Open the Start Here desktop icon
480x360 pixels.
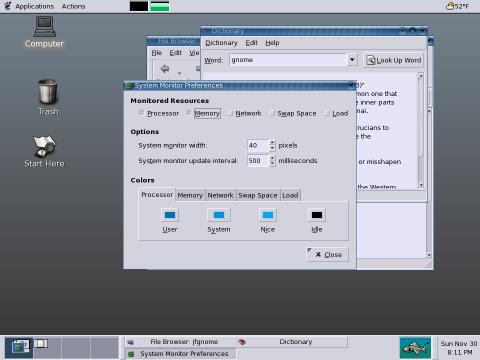[x=44, y=151]
